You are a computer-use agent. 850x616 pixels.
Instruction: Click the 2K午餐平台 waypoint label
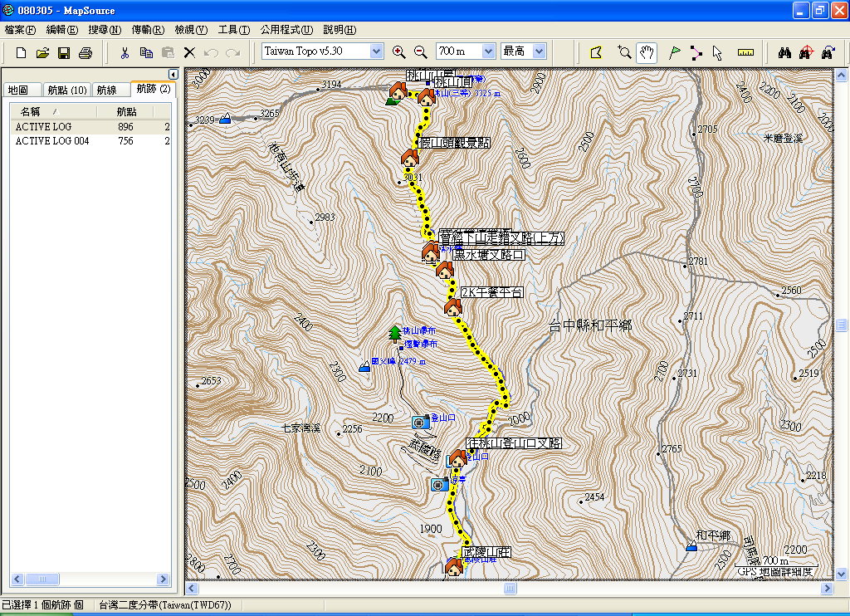point(491,292)
